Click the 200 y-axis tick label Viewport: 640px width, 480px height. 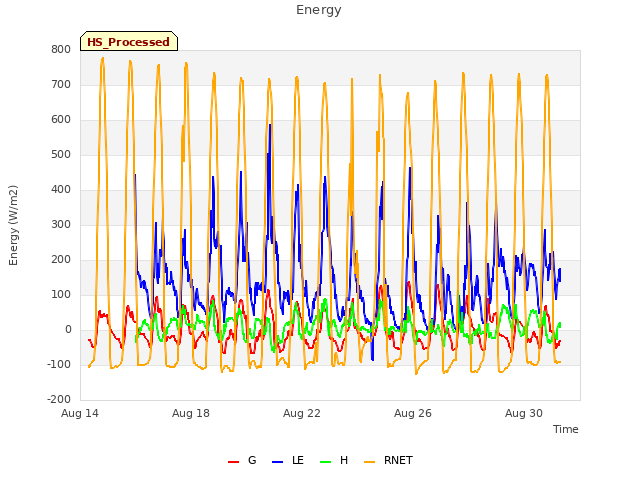[61, 260]
